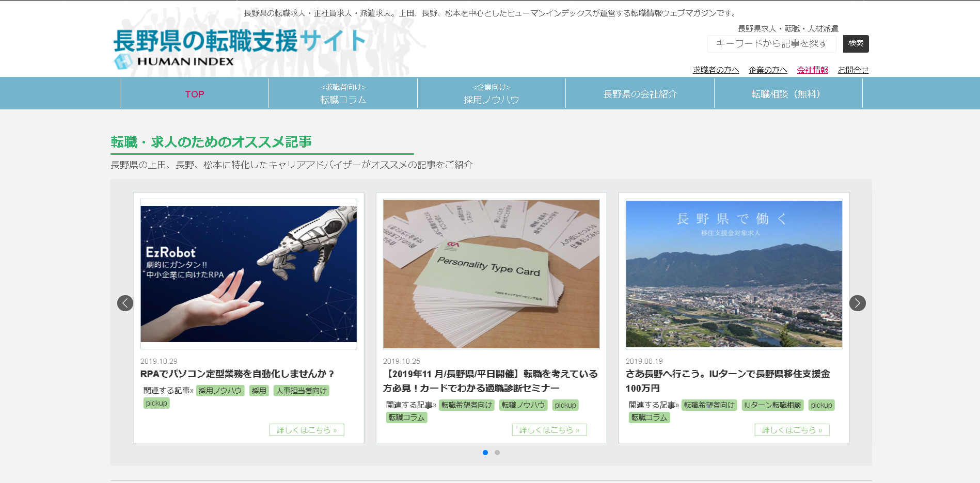Click the お問合せ contact link
Screen dimensions: 980x483
click(853, 70)
